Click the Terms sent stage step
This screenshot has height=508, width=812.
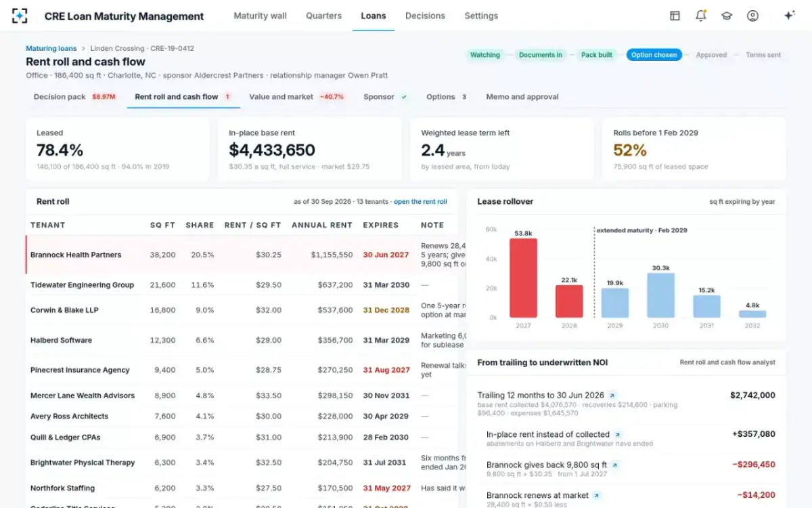point(763,55)
